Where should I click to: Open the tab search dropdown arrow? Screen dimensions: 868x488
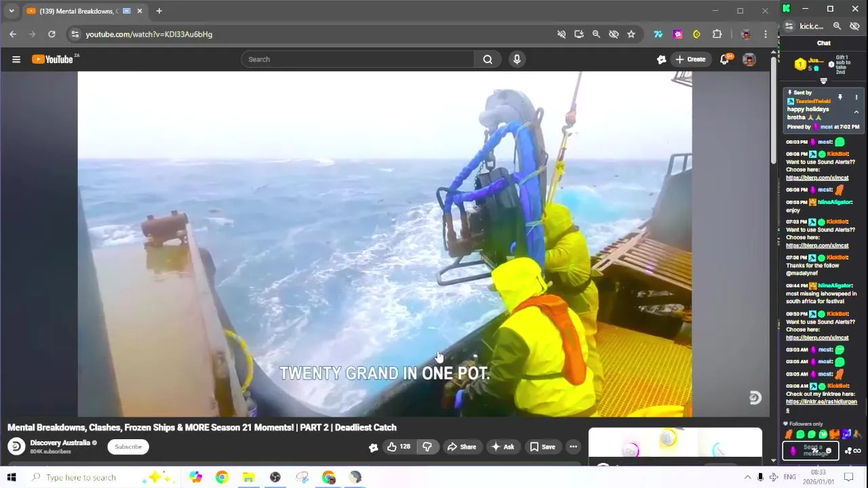click(12, 11)
